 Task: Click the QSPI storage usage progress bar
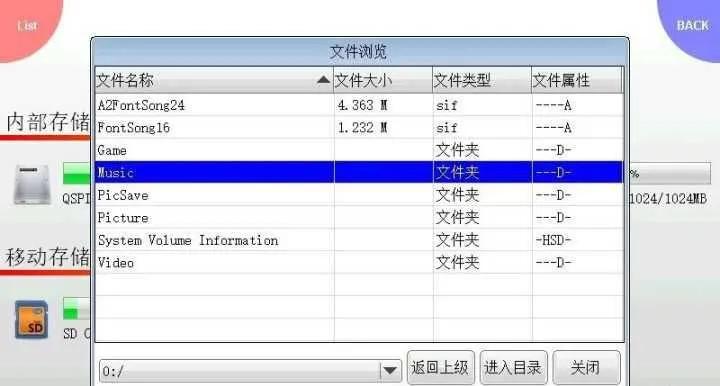[x=77, y=173]
